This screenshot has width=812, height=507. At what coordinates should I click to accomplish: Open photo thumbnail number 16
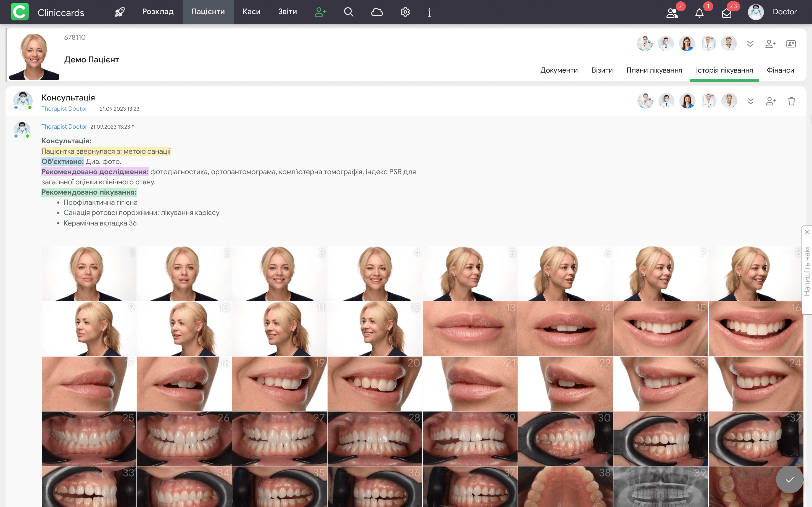pos(756,329)
